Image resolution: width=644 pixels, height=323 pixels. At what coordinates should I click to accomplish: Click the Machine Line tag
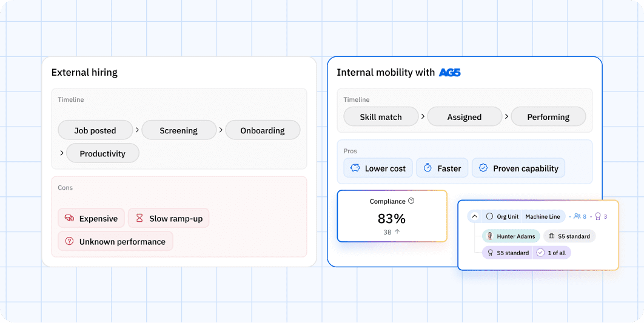coord(543,216)
